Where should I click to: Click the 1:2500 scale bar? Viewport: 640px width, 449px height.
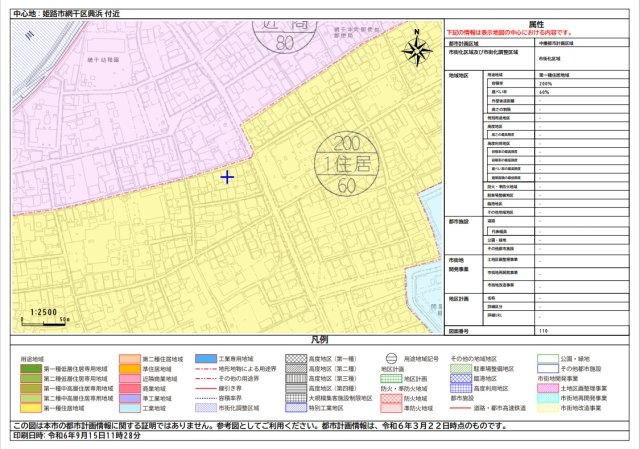pos(44,318)
